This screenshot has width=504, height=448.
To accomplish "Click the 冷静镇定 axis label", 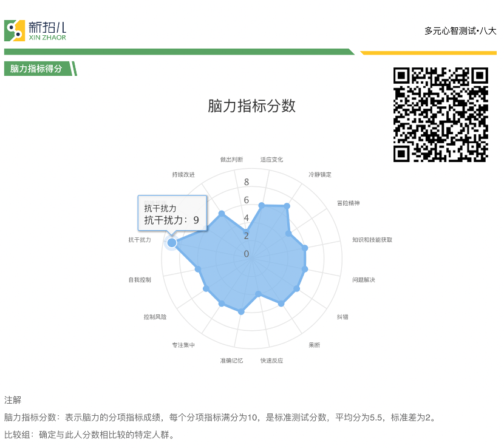I will coord(320,174).
